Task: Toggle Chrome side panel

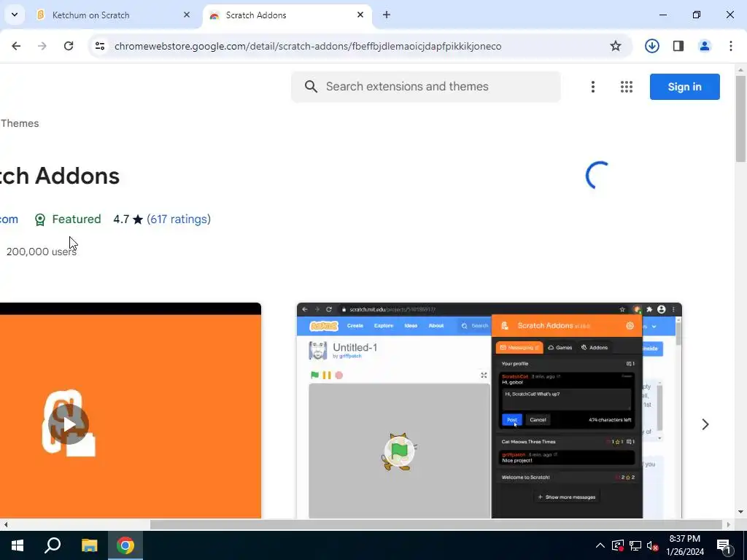Action: (x=678, y=46)
